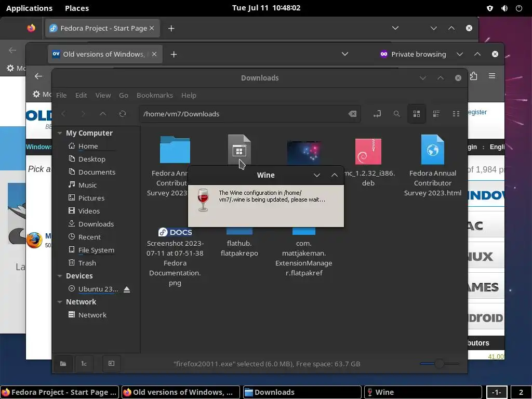Open Home in the sidebar
Screen dimensions: 532x399
(88, 146)
